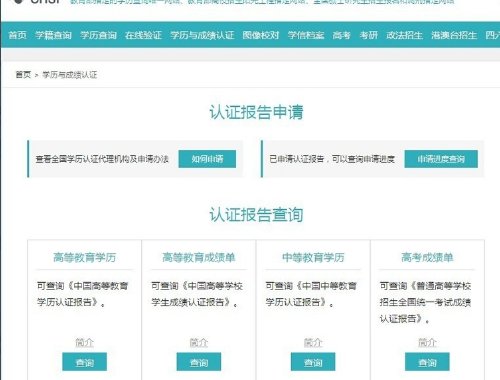Open 港澳台招生 navigation item

[454, 35]
